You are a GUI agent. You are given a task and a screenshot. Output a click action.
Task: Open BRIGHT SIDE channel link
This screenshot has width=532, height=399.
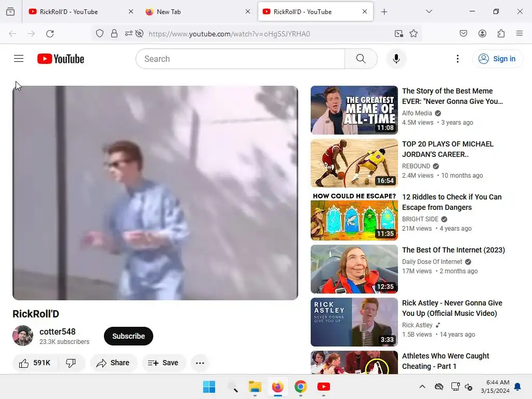point(420,219)
